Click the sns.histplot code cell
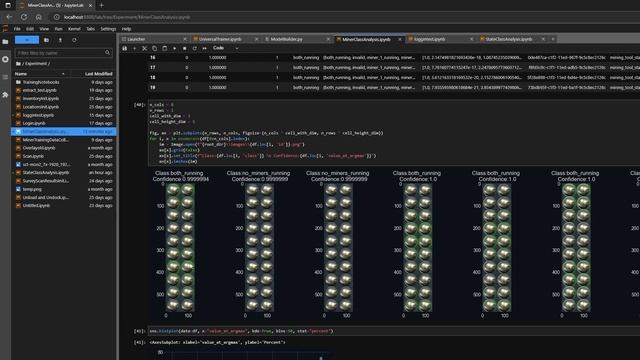Screen dimensions: 640x360 pos(393,331)
